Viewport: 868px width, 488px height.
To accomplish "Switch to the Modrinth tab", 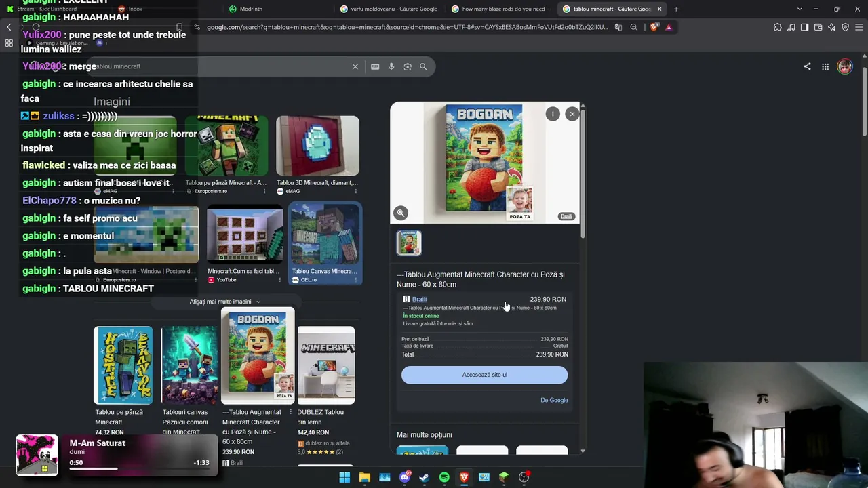I will (x=251, y=9).
